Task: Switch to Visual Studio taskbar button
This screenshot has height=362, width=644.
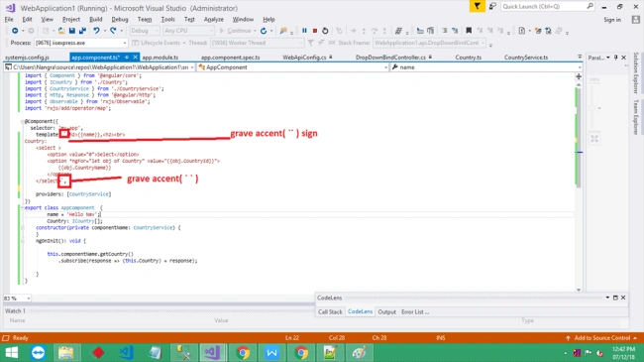Action: tap(212, 352)
